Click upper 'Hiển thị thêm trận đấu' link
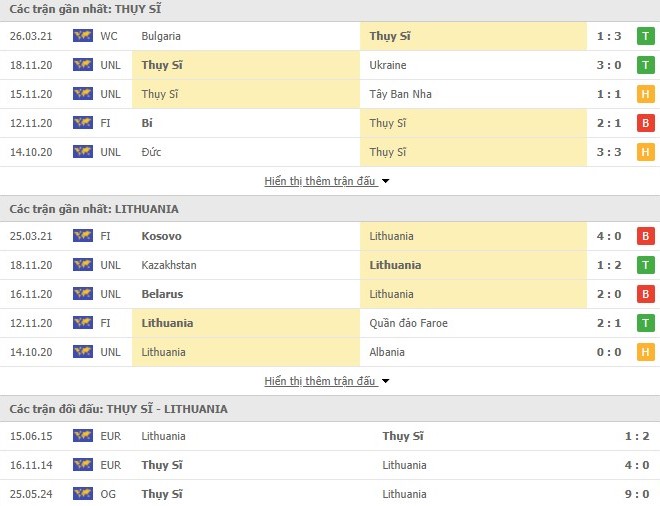Screen dimensions: 660x506 pos(320,182)
